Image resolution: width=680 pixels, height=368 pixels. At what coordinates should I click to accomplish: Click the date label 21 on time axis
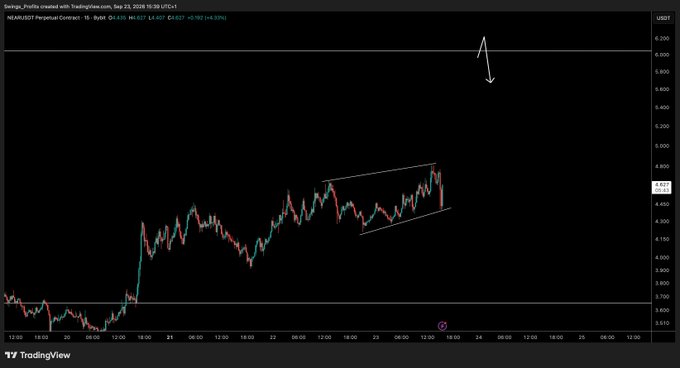click(x=170, y=337)
